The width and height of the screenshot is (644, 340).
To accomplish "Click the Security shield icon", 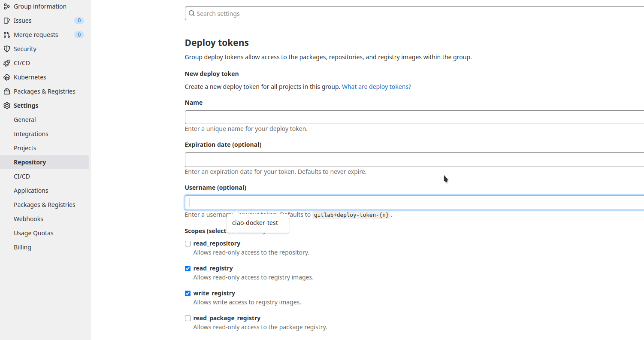I will [6, 49].
